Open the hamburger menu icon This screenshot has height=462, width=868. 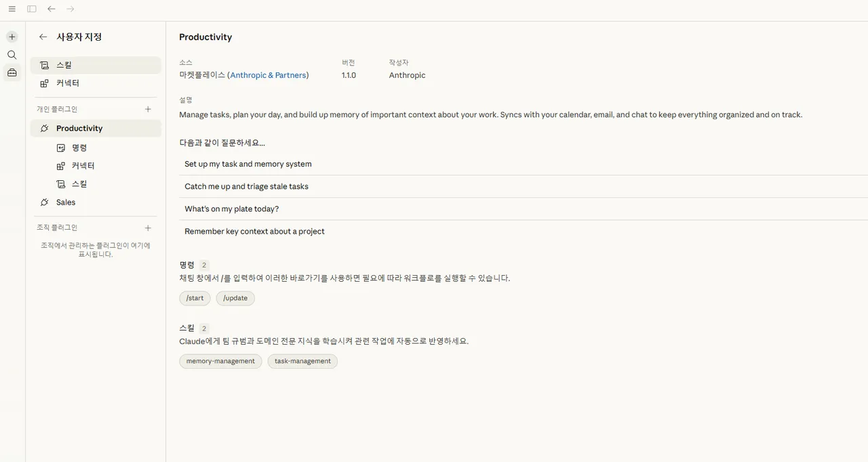point(12,9)
